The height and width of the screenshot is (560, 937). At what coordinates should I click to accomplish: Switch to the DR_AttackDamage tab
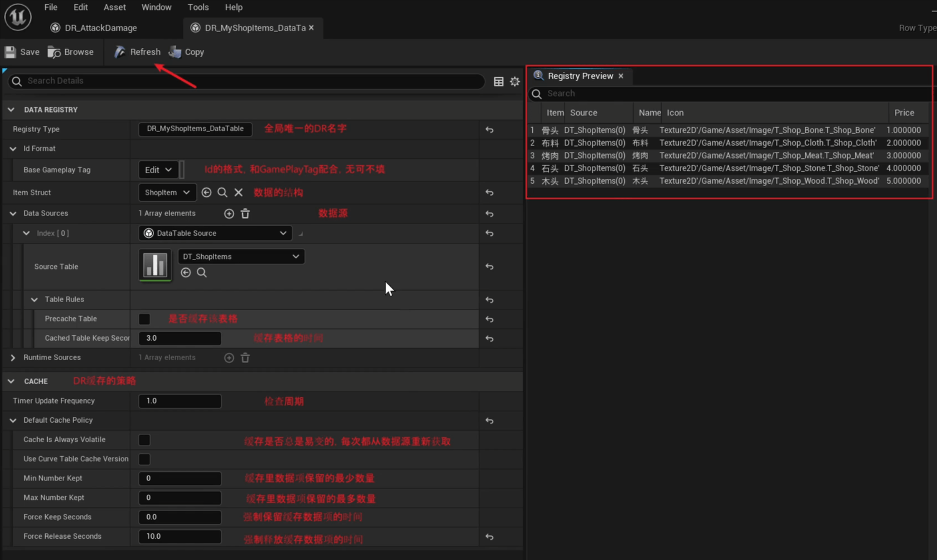[x=100, y=28]
